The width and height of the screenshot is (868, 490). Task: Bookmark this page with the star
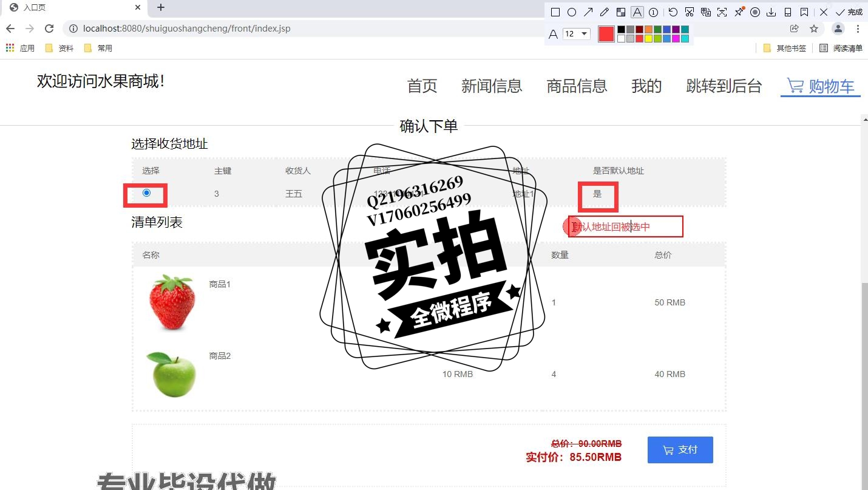point(814,29)
